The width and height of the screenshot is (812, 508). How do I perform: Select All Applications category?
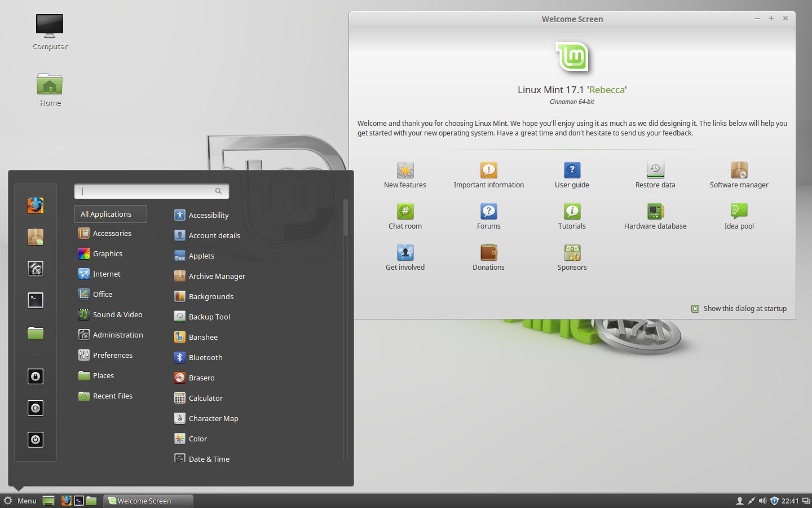click(x=111, y=214)
